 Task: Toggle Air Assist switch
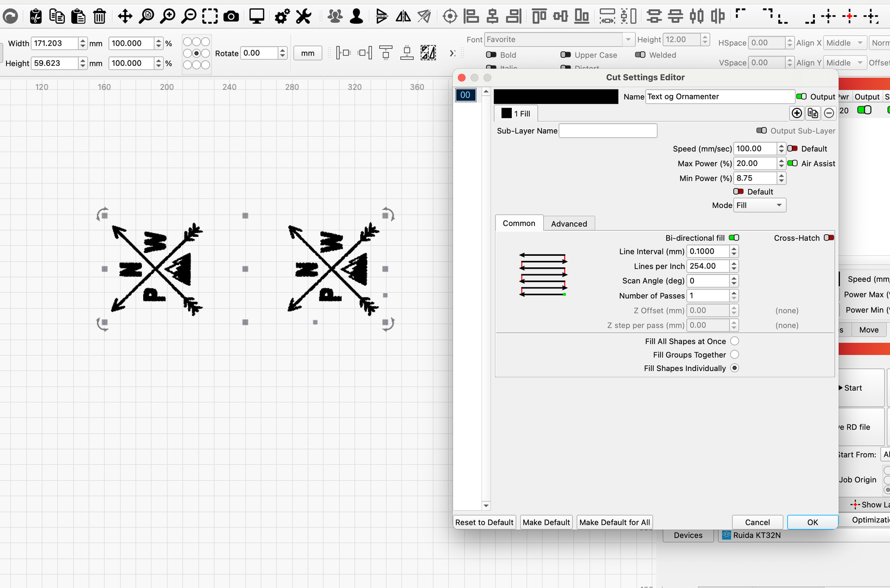coord(793,164)
